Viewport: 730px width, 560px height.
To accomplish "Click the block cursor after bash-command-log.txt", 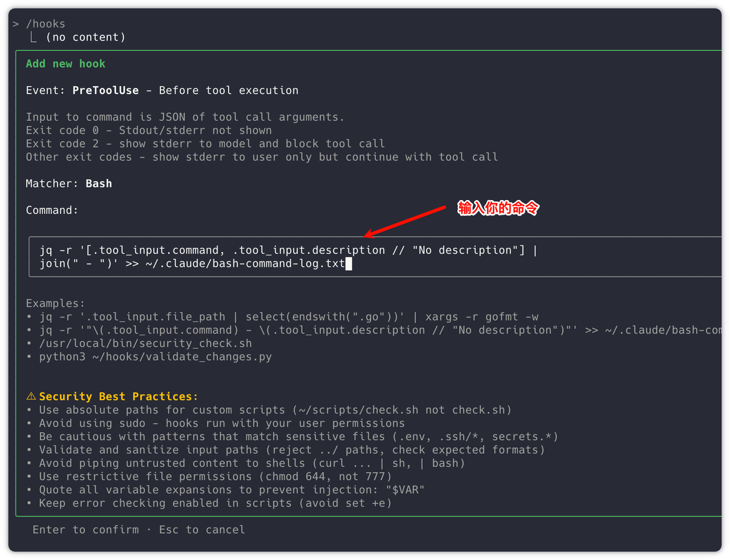I will tap(348, 263).
